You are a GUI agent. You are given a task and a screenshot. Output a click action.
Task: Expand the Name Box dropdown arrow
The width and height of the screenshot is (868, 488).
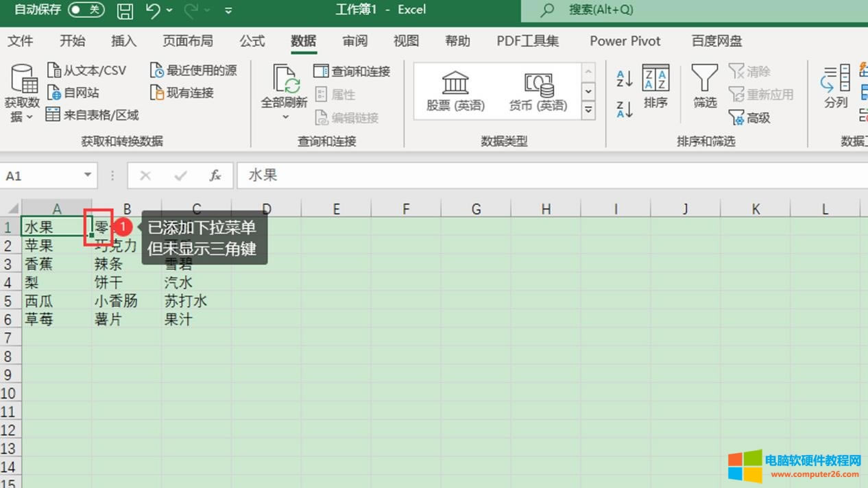pyautogui.click(x=88, y=175)
